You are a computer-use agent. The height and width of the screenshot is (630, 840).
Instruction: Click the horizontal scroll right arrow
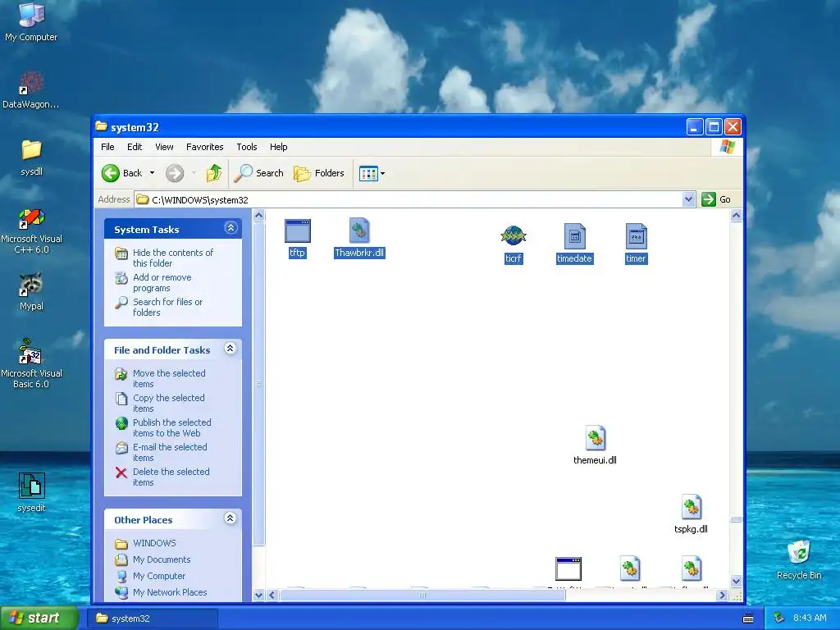722,595
